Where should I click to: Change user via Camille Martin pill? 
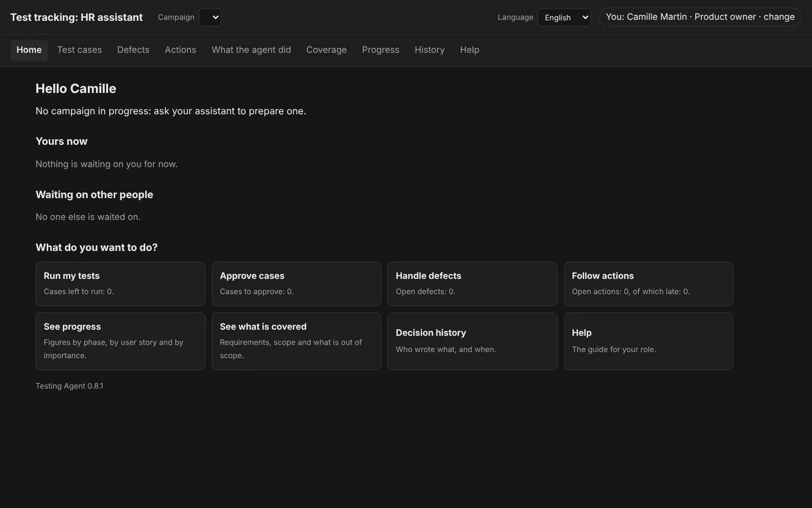(700, 17)
